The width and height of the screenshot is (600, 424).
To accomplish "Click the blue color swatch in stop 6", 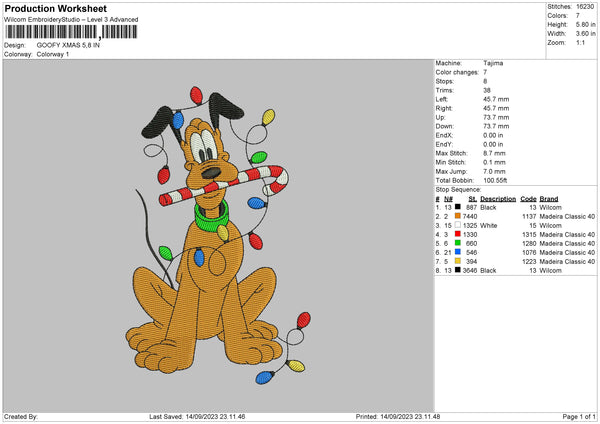I will (458, 252).
